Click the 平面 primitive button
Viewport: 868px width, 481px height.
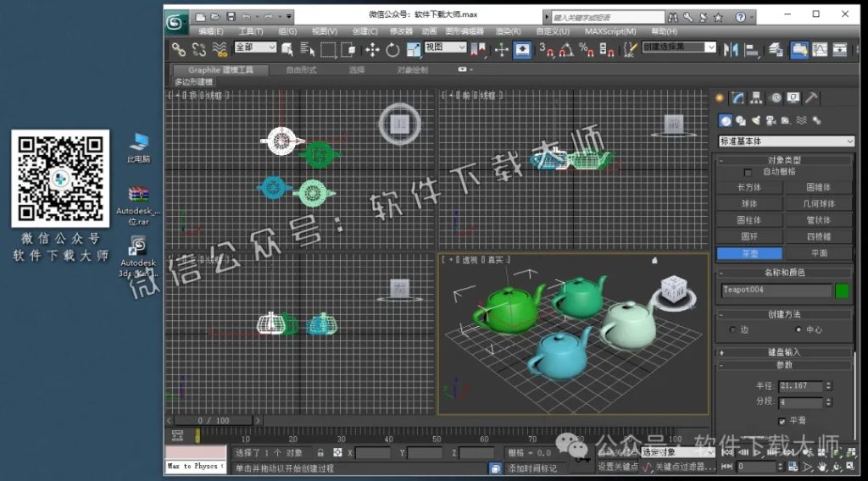[x=819, y=253]
